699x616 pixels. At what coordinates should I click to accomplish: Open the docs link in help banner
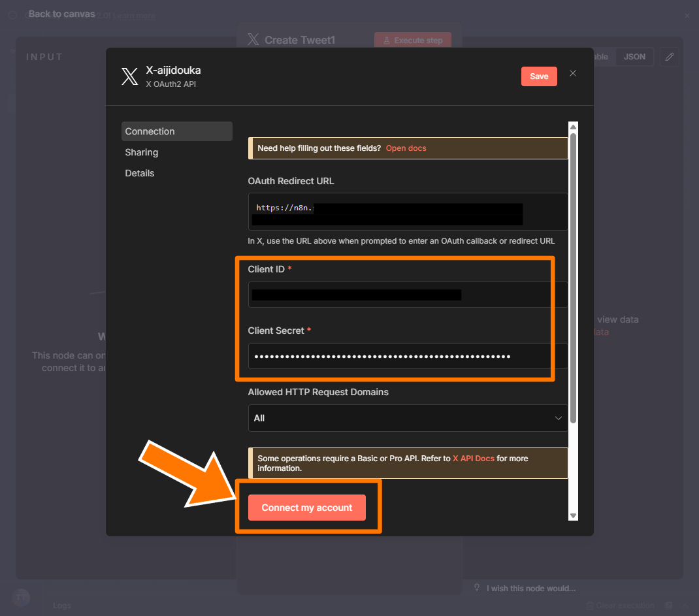pos(406,148)
